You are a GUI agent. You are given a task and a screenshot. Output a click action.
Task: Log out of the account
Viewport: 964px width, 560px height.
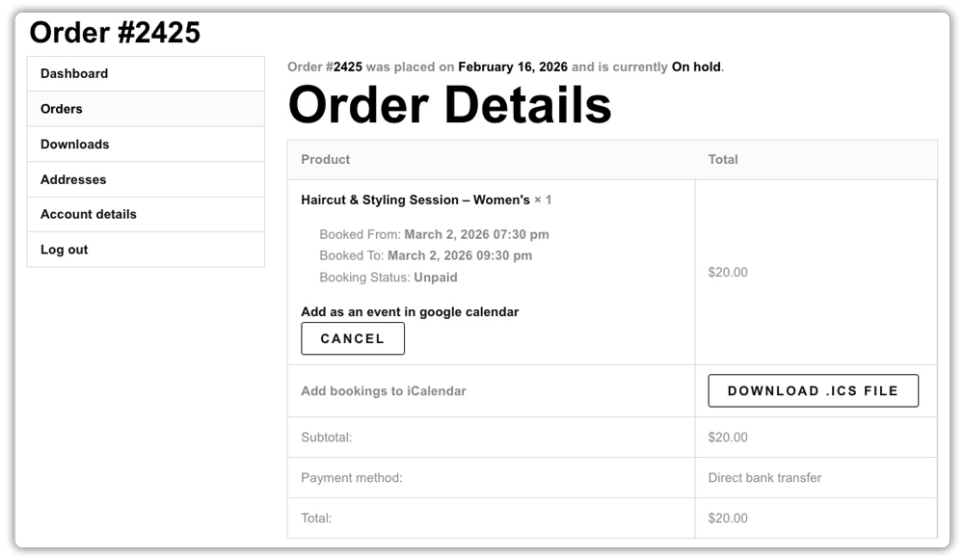coord(64,249)
